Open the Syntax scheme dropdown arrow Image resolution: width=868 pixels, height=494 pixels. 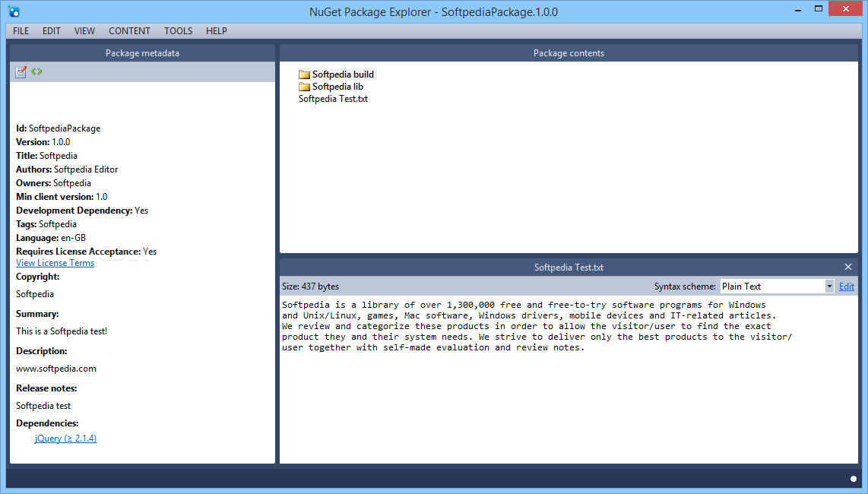coord(829,287)
